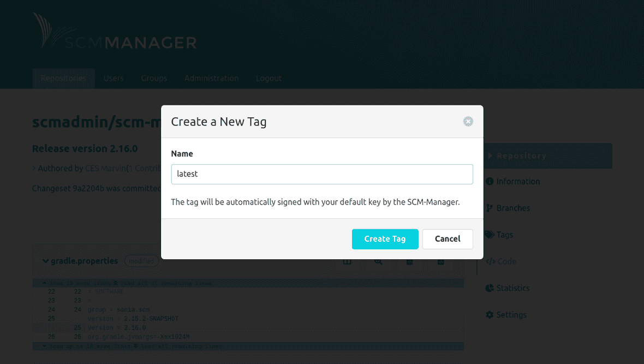Open the Code section in the sidebar
Viewport: 644px width, 364px height.
[x=506, y=261]
